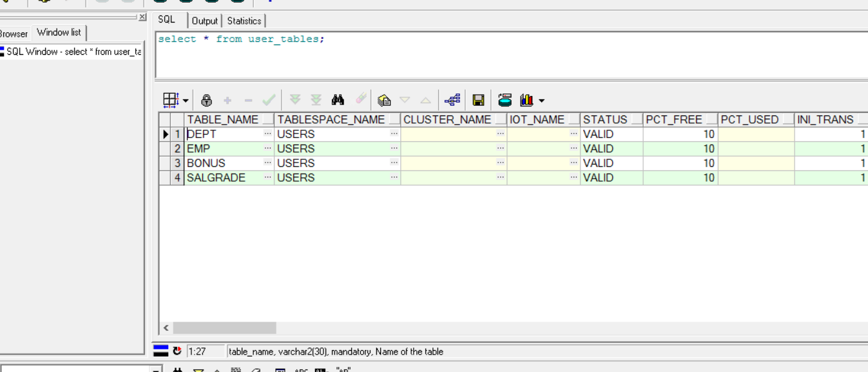Open the chart bar-graph icon
The height and width of the screenshot is (372, 868).
527,100
